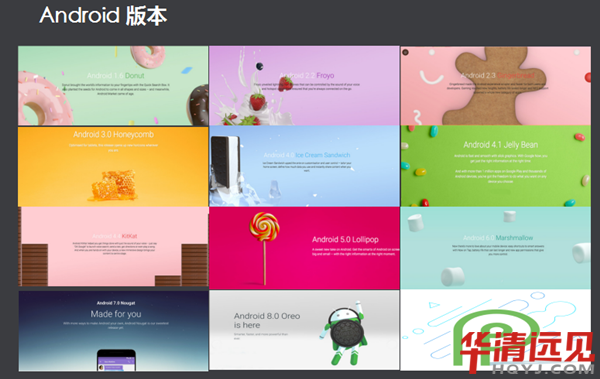Click the phone mockup in Nougat card
This screenshot has height=379, width=600.
click(x=116, y=360)
